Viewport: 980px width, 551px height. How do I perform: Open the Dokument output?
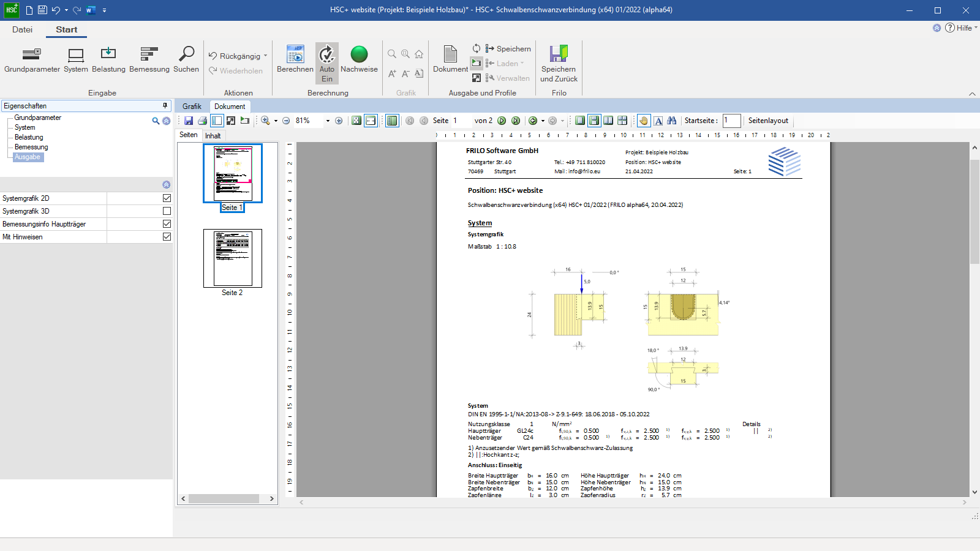click(x=450, y=60)
